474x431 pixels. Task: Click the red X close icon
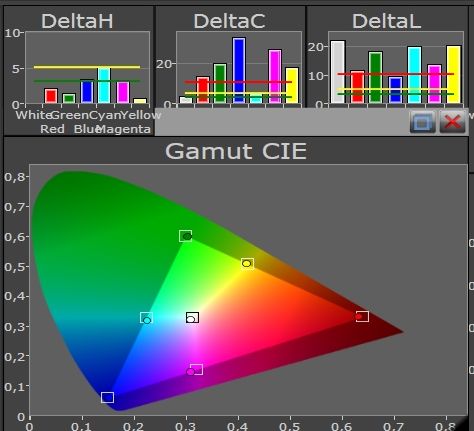[x=452, y=122]
